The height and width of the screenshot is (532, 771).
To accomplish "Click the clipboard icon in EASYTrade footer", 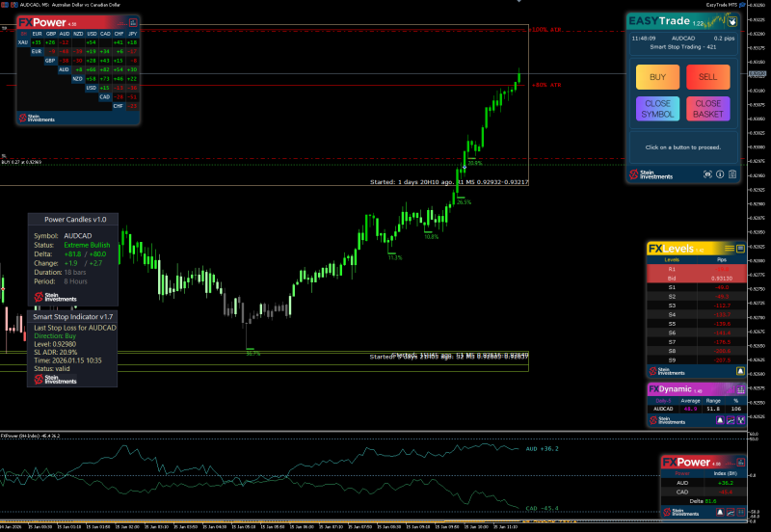I will coord(732,174).
